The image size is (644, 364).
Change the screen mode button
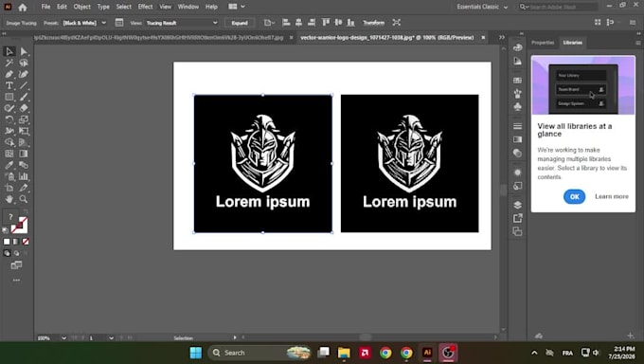16,265
